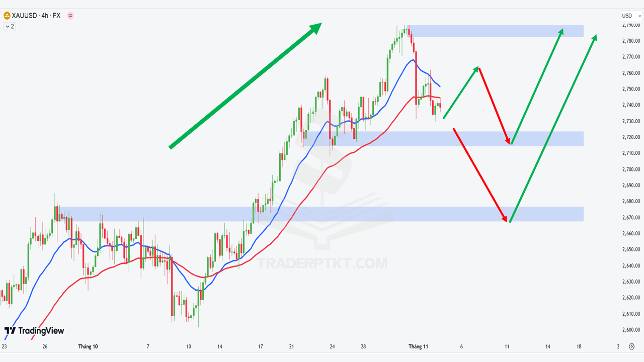The width and height of the screenshot is (644, 362).
Task: Click the 2,780.00 price axis label
Action: pyautogui.click(x=631, y=41)
